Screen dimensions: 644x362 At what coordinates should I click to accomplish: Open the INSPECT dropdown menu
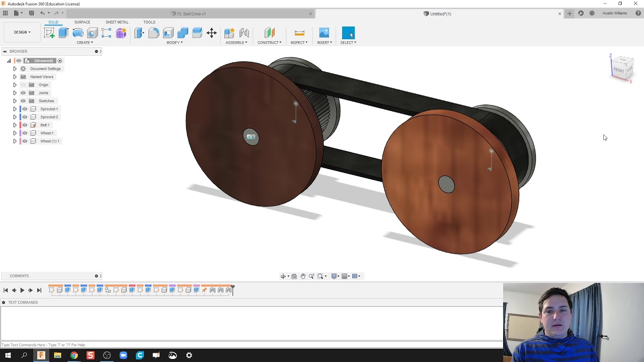pyautogui.click(x=299, y=43)
